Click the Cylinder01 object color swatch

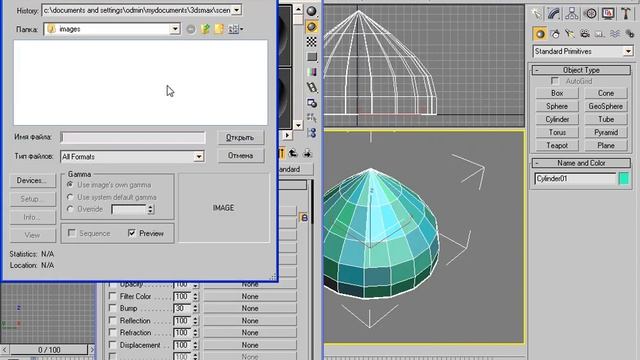pyautogui.click(x=624, y=179)
